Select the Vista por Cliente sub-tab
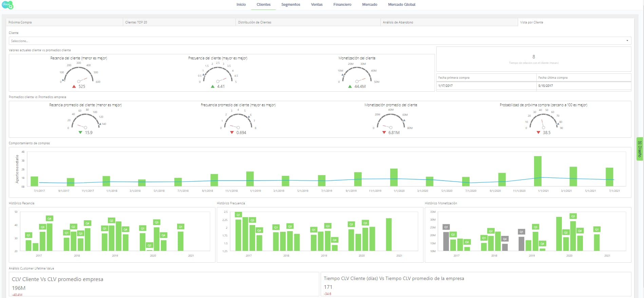Screen dimensions: 644x298 [x=576, y=22]
